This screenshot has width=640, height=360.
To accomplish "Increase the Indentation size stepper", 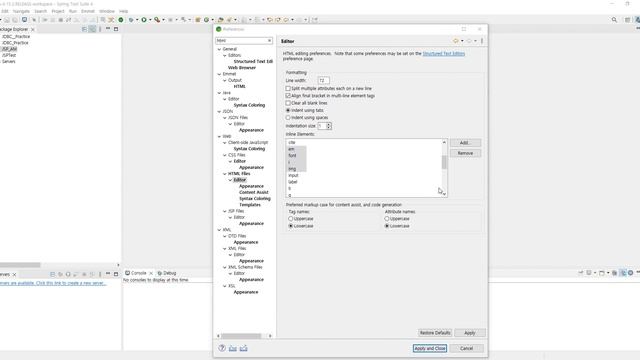I will tap(329, 124).
